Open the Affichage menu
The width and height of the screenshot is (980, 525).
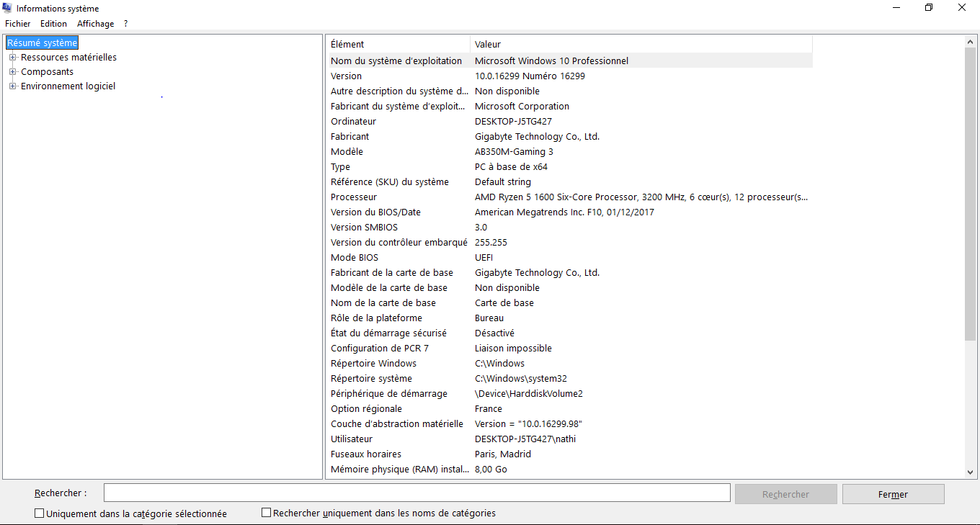[x=96, y=24]
